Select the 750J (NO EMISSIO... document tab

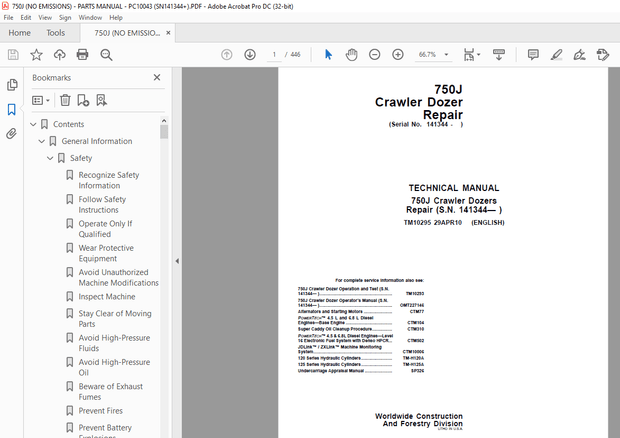point(127,33)
